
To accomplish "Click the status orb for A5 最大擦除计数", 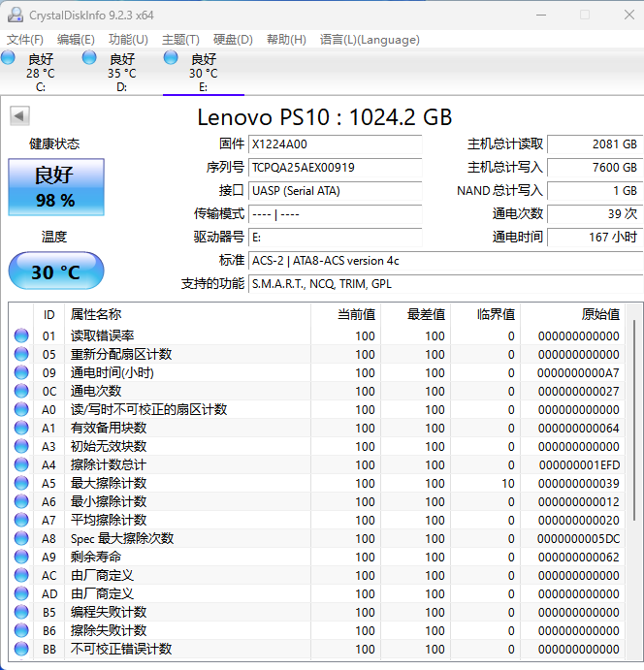I will (x=21, y=484).
